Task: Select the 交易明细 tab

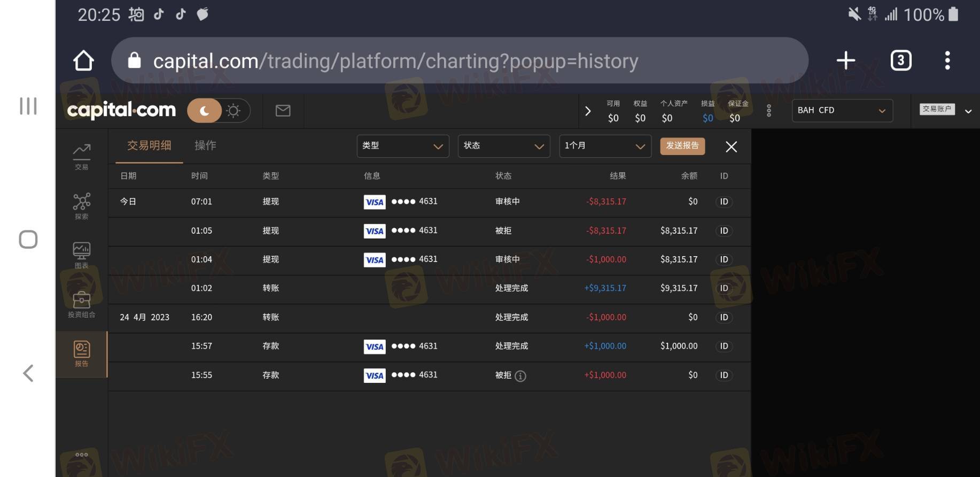Action: pyautogui.click(x=149, y=145)
